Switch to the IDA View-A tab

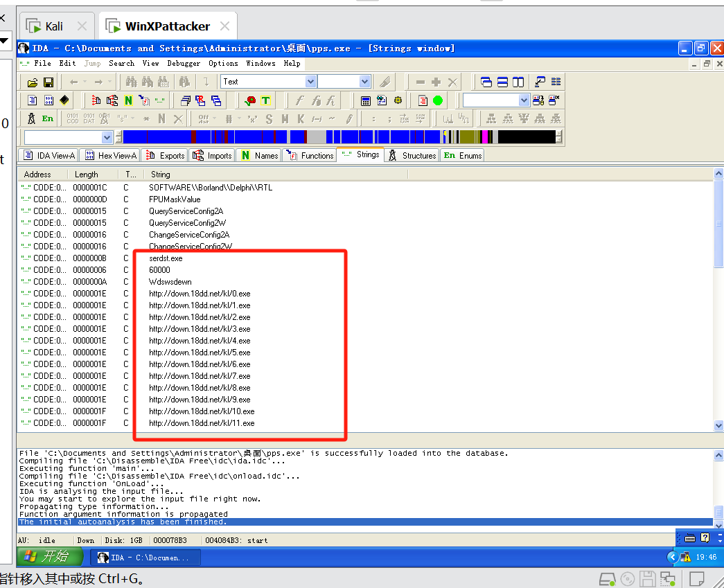point(49,156)
